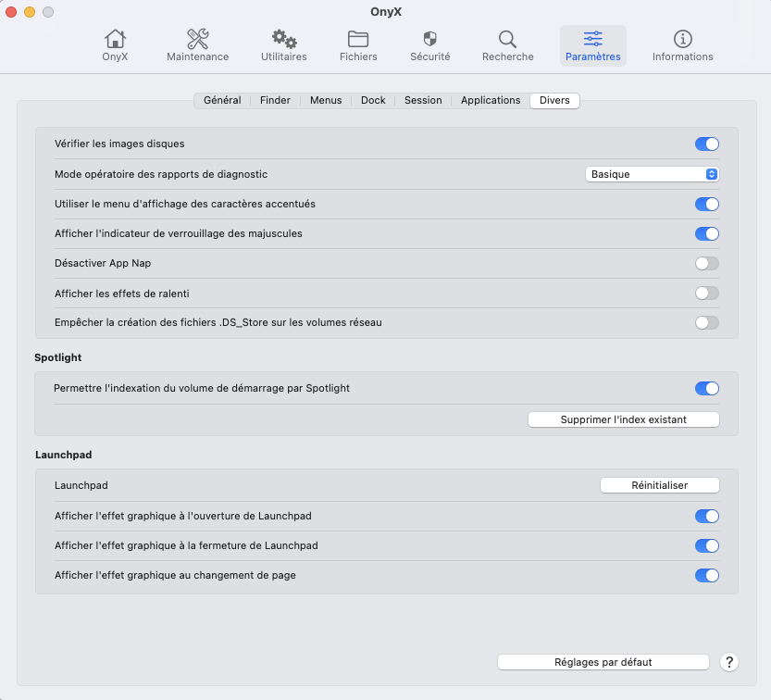
Task: Open the Fichiers folder section
Action: [x=358, y=45]
